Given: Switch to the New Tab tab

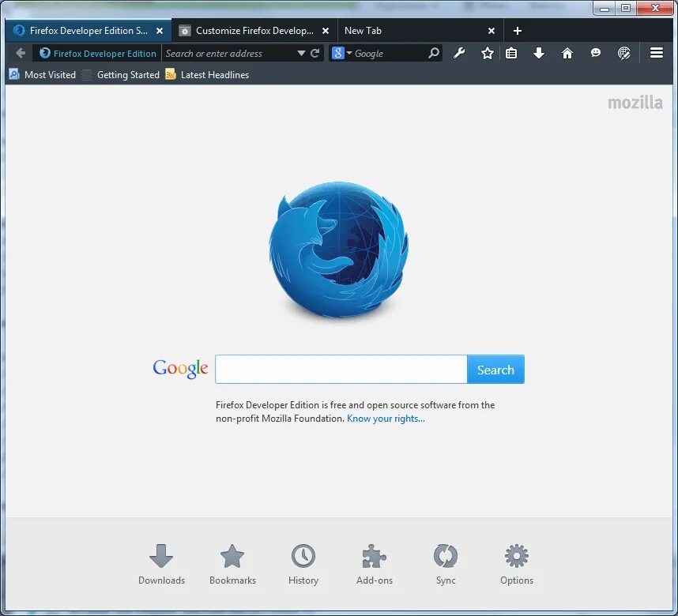Looking at the screenshot, I should click(x=420, y=31).
